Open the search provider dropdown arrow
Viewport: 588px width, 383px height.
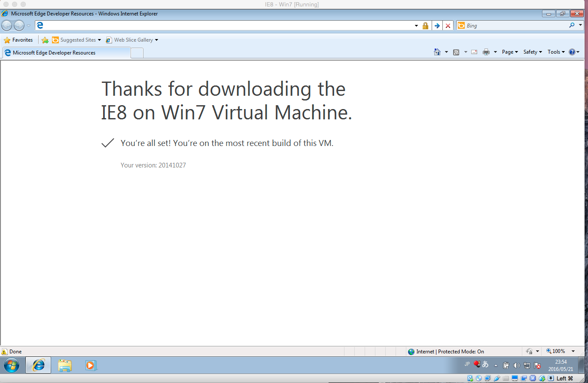click(581, 25)
